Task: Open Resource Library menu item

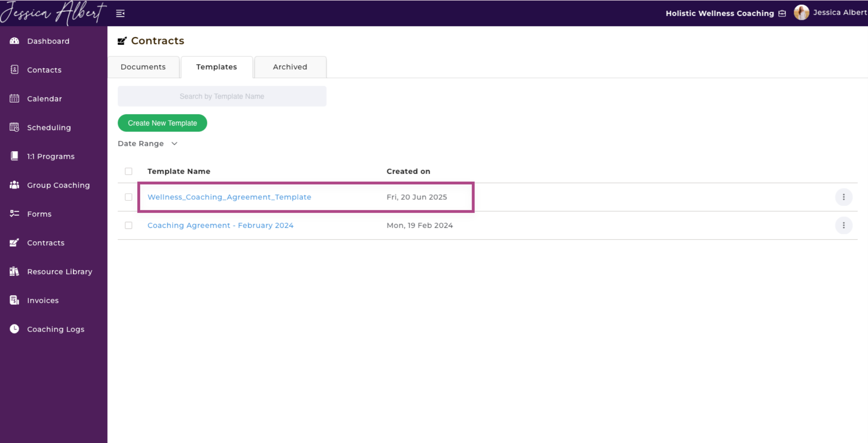Action: (60, 272)
